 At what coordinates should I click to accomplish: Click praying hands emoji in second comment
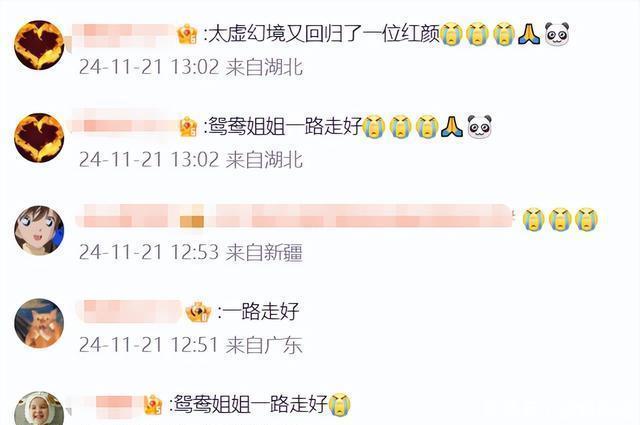point(451,126)
